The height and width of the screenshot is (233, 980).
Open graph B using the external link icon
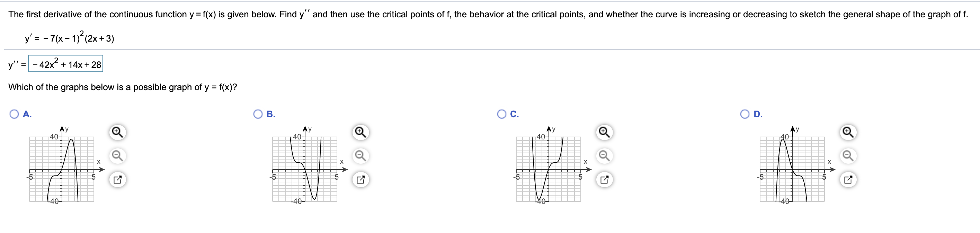[x=360, y=178]
